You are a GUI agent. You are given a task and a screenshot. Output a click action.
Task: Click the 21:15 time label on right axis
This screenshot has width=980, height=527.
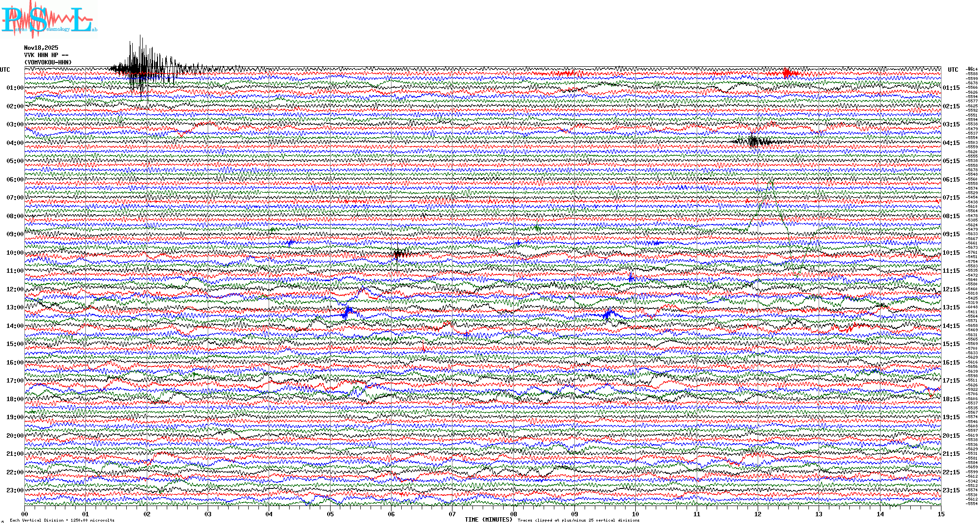pos(951,454)
